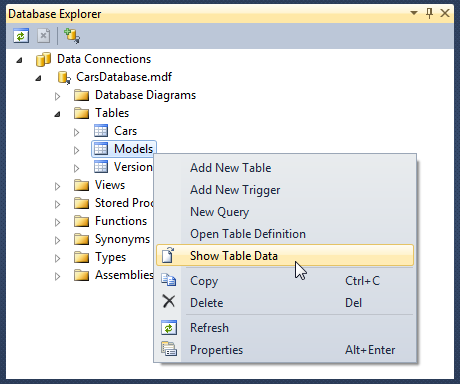Collapse the CarsDatabase.mdf node
The image size is (460, 384).
tap(38, 78)
